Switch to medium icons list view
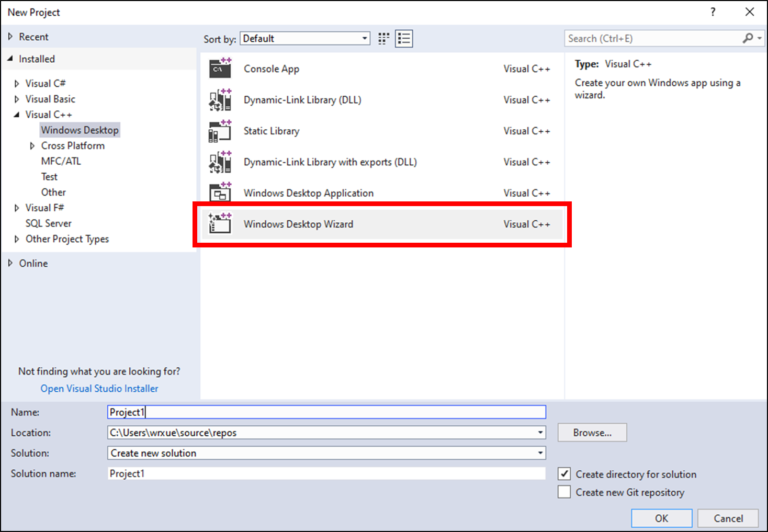 point(404,38)
